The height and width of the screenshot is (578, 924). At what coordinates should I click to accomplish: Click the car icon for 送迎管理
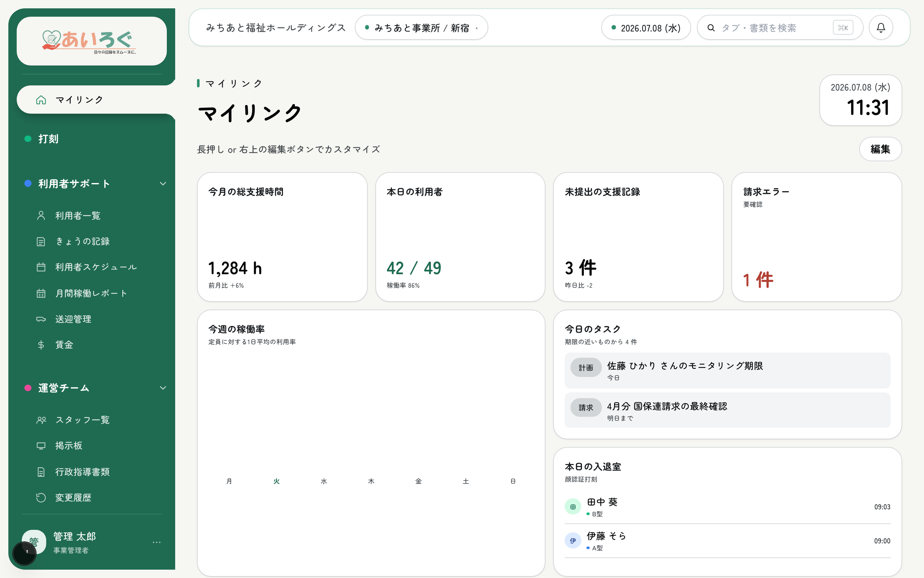41,319
